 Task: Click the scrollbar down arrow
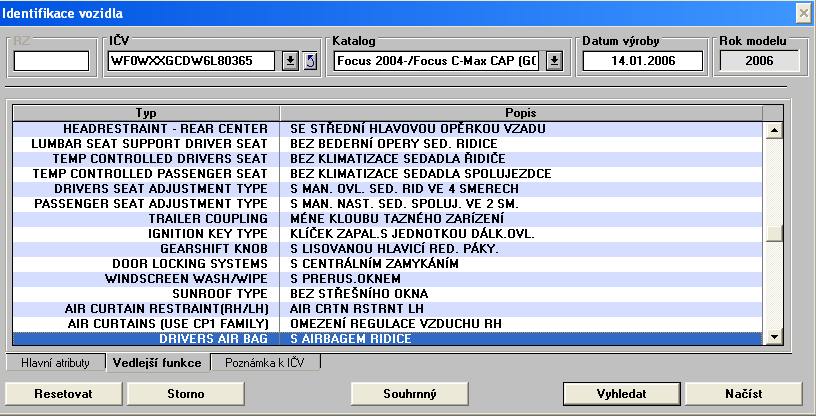(x=773, y=338)
